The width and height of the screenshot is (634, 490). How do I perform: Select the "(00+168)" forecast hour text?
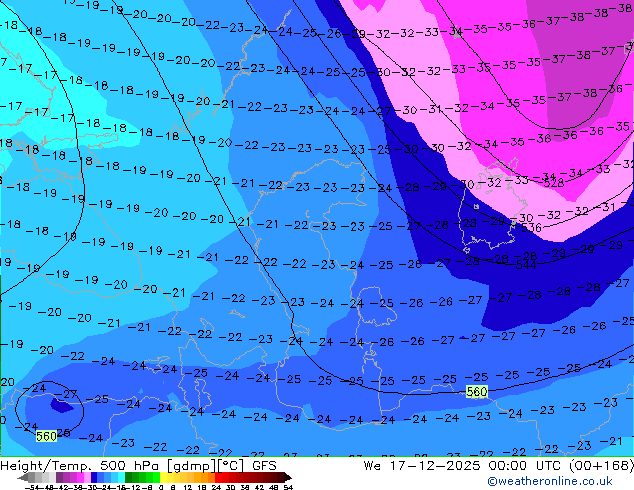click(602, 466)
